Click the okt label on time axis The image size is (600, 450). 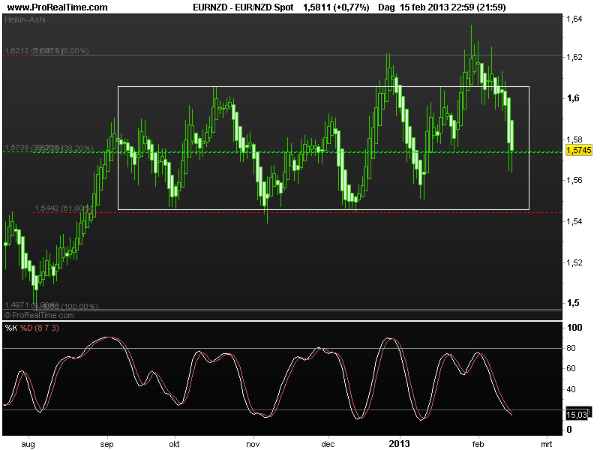(x=174, y=444)
